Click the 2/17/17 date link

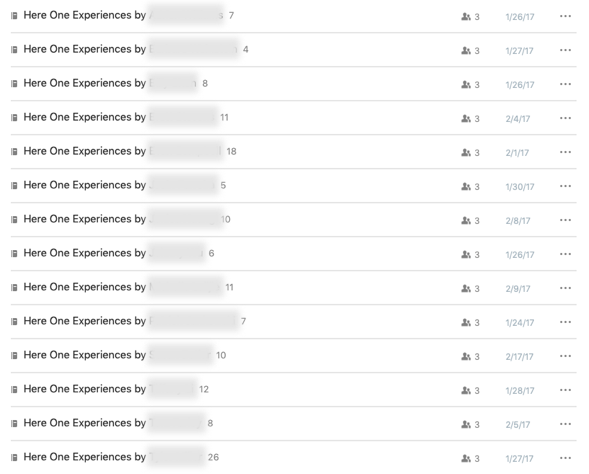[519, 356]
